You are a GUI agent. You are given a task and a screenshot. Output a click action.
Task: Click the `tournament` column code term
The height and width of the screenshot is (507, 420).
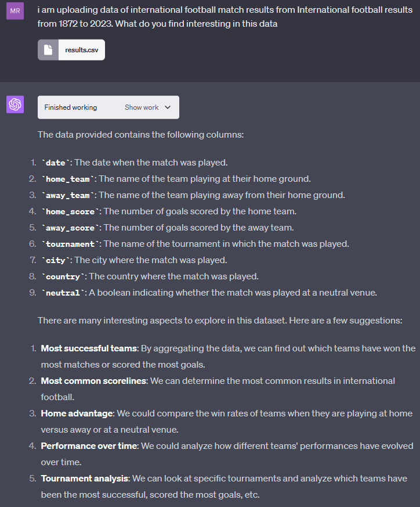[x=70, y=244]
